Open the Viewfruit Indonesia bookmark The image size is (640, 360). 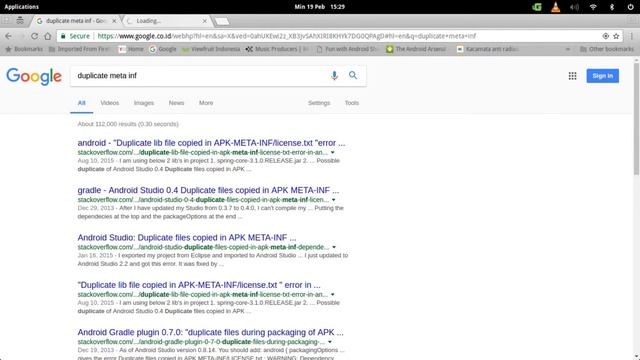point(211,49)
